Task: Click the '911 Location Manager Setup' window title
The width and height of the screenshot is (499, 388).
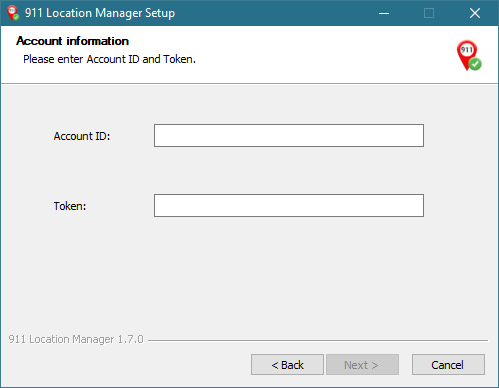Action: coord(100,13)
